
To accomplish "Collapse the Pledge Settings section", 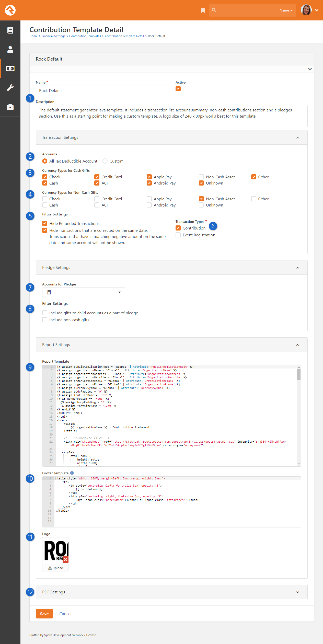I will 298,268.
